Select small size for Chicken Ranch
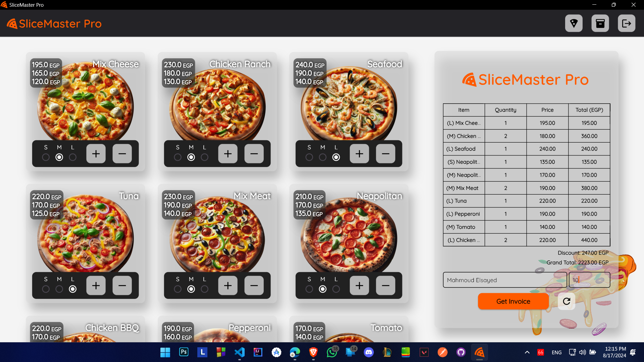The height and width of the screenshot is (362, 644). 178,157
